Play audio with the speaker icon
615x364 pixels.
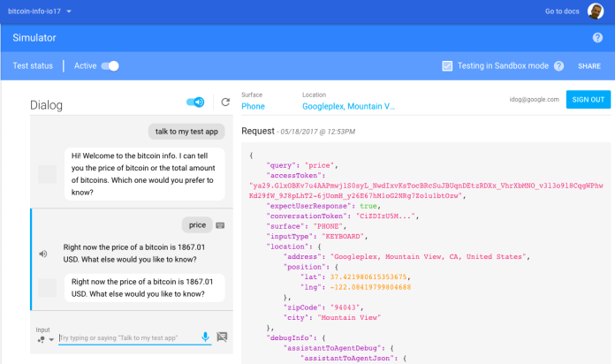click(42, 254)
